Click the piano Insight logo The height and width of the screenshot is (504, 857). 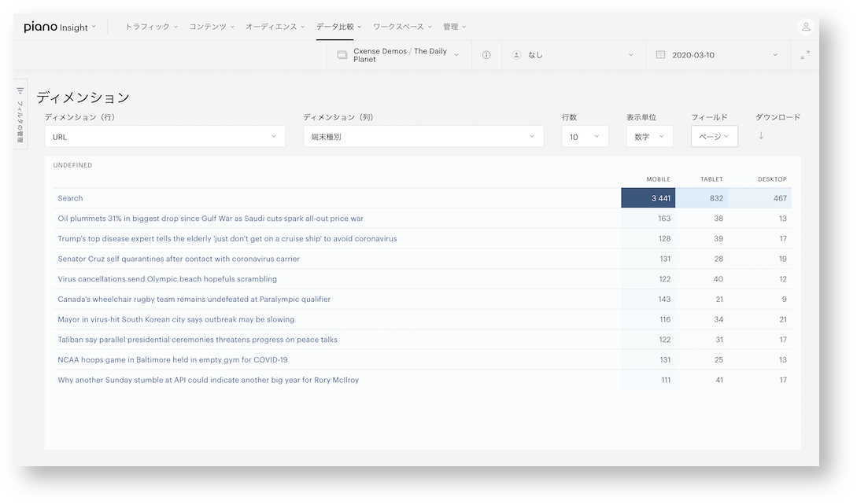tap(56, 27)
